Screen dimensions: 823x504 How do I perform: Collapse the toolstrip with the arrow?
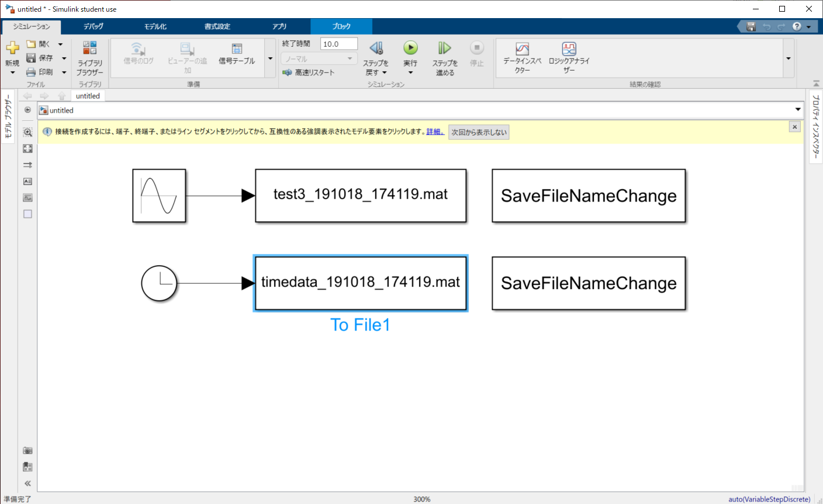tap(816, 84)
